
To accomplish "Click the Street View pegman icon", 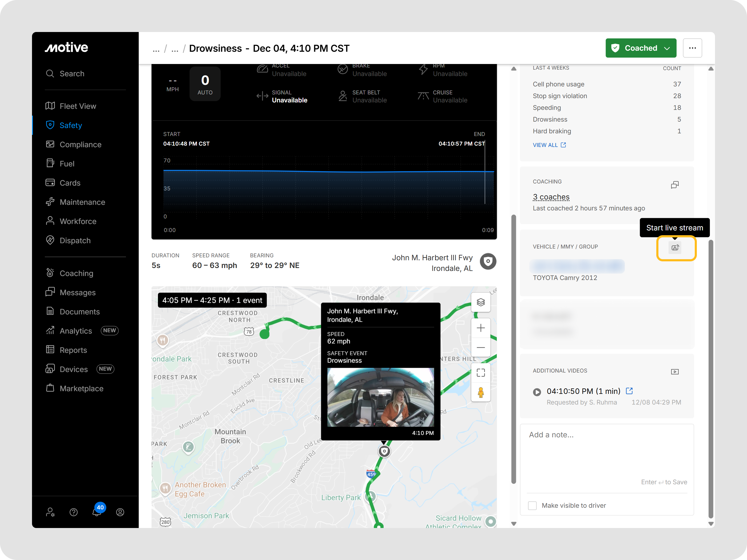I will click(480, 392).
